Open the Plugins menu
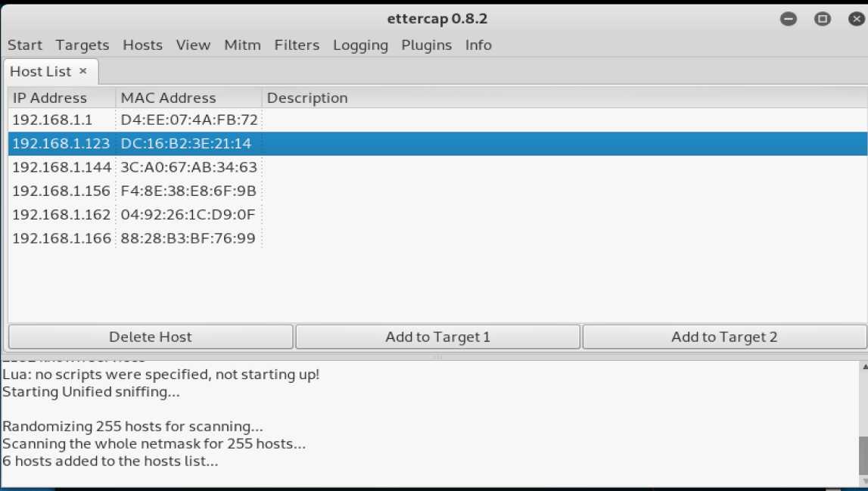The width and height of the screenshot is (868, 491). click(x=426, y=45)
